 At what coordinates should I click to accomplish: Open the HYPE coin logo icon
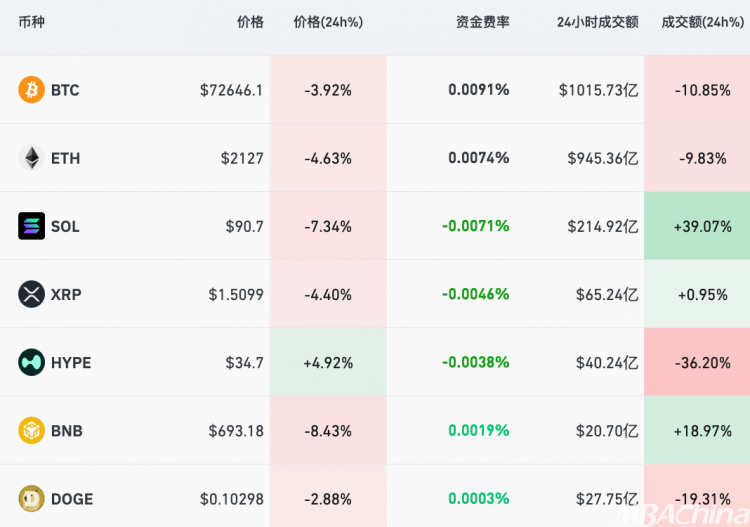[32, 362]
